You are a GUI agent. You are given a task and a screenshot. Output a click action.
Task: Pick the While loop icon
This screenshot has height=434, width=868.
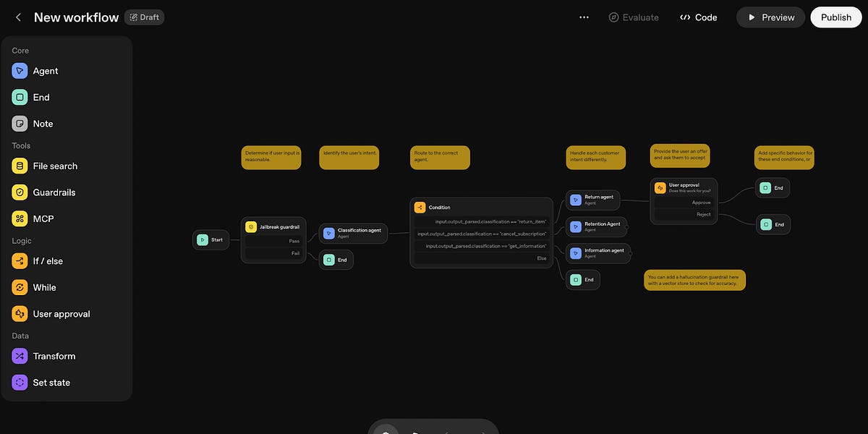(20, 287)
